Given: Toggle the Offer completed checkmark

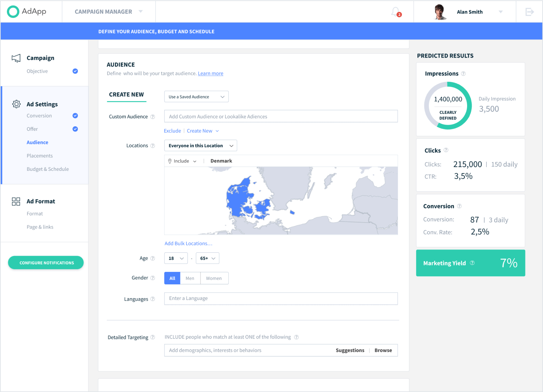Looking at the screenshot, I should tap(75, 129).
